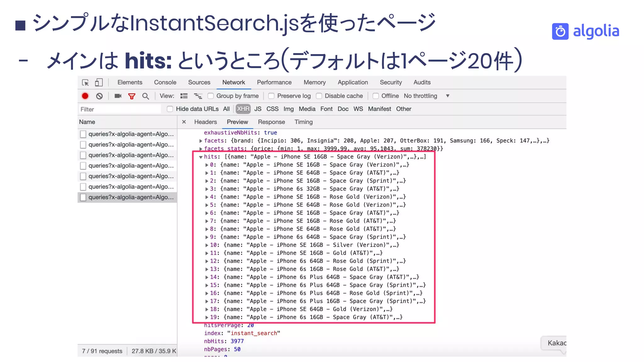Switch to large request rows view icon
Image resolution: width=644 pixels, height=362 pixels.
coord(184,96)
